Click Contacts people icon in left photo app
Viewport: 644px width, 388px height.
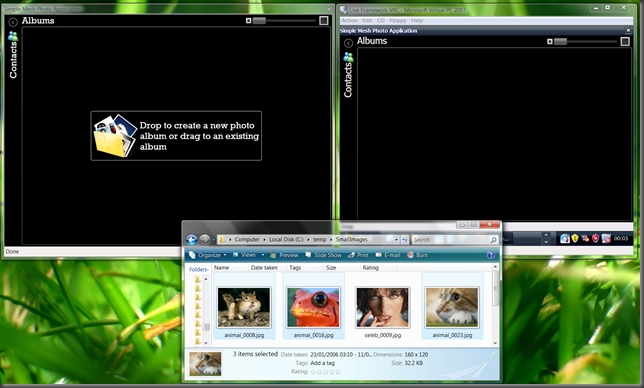[x=13, y=36]
